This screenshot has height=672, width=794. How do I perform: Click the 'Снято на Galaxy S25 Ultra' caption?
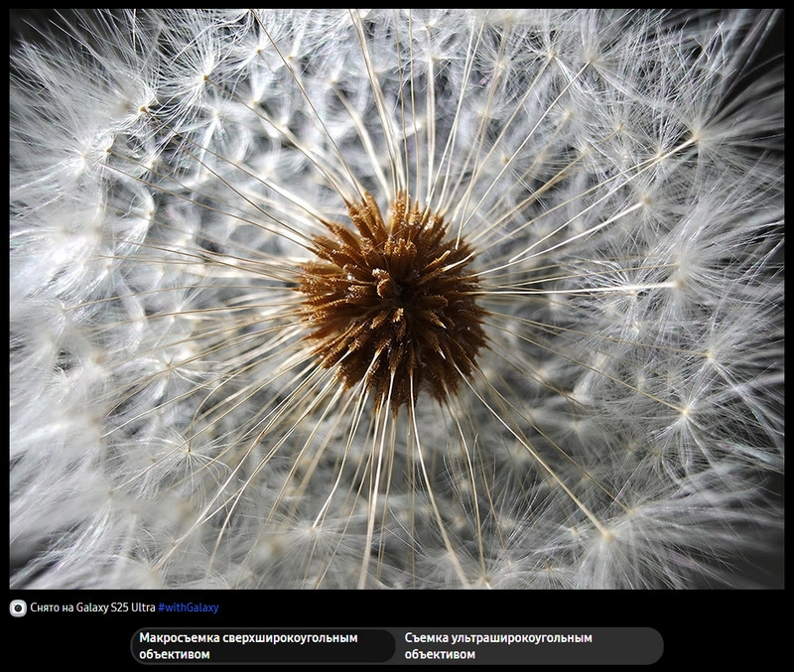click(x=92, y=607)
